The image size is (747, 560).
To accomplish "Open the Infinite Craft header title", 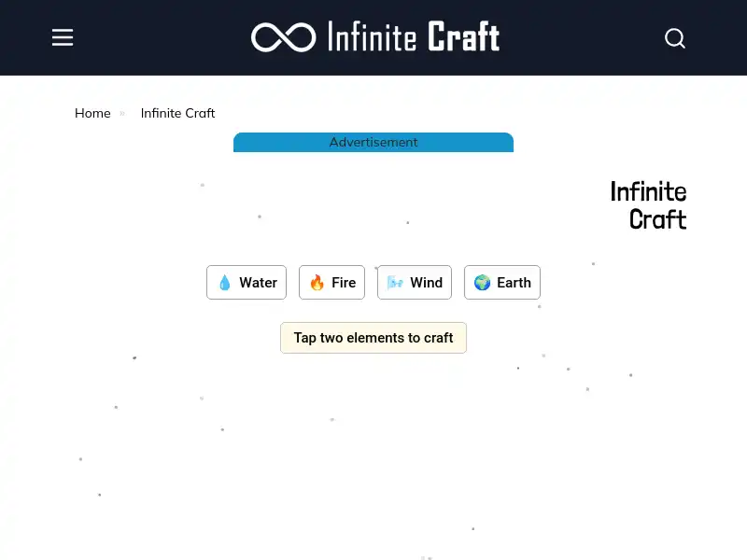I will click(x=414, y=36).
